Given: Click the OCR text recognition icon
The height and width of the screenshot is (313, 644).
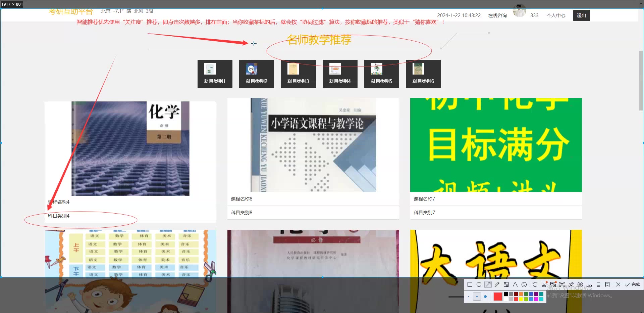Looking at the screenshot, I should [562, 284].
